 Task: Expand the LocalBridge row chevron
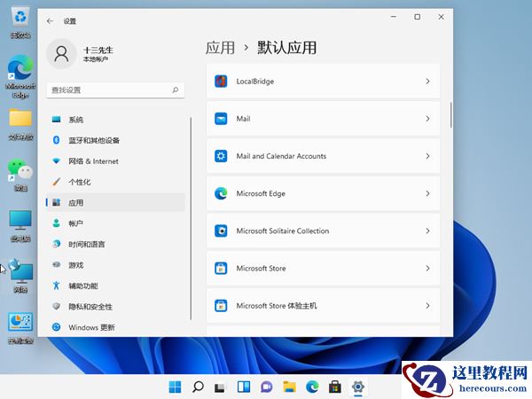(x=427, y=82)
